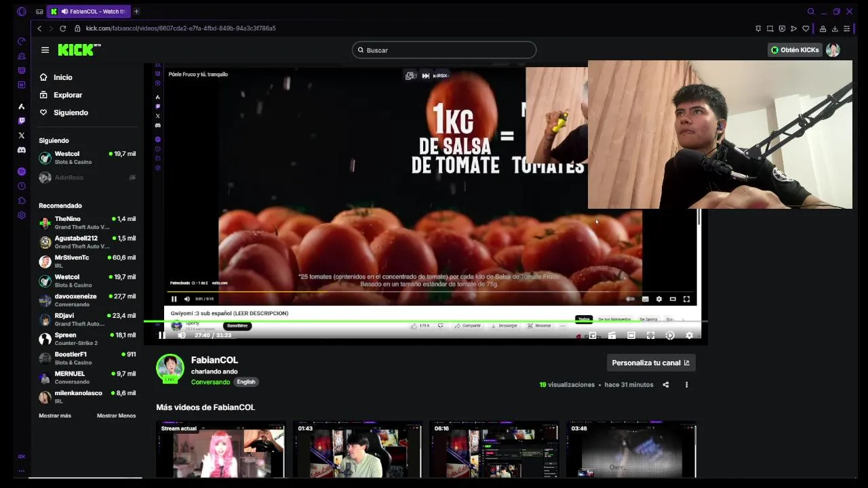Open Conversando category link

tap(211, 382)
